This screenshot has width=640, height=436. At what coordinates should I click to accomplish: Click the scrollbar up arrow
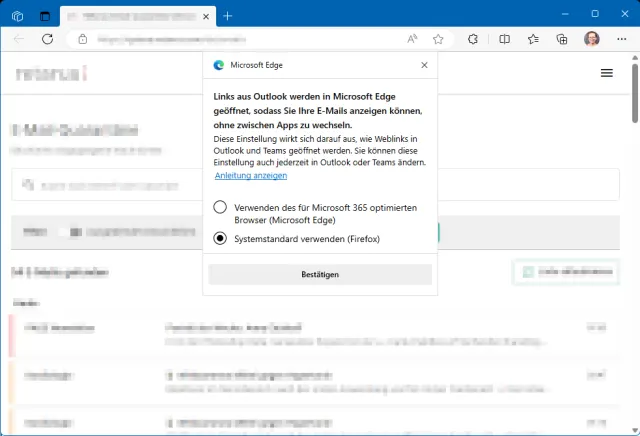point(635,58)
